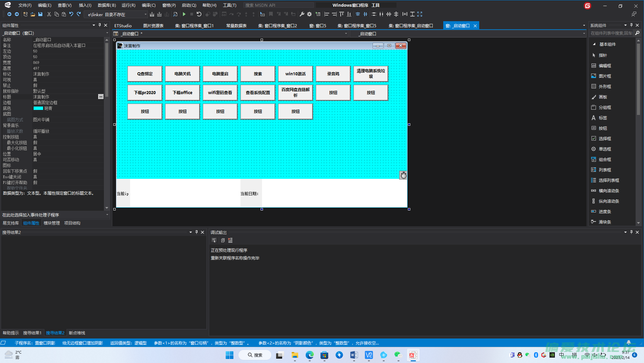Image resolution: width=644 pixels, height=363 pixels.
Task: Toggle the pin on 搜寻结果2 panel
Action: point(196,232)
